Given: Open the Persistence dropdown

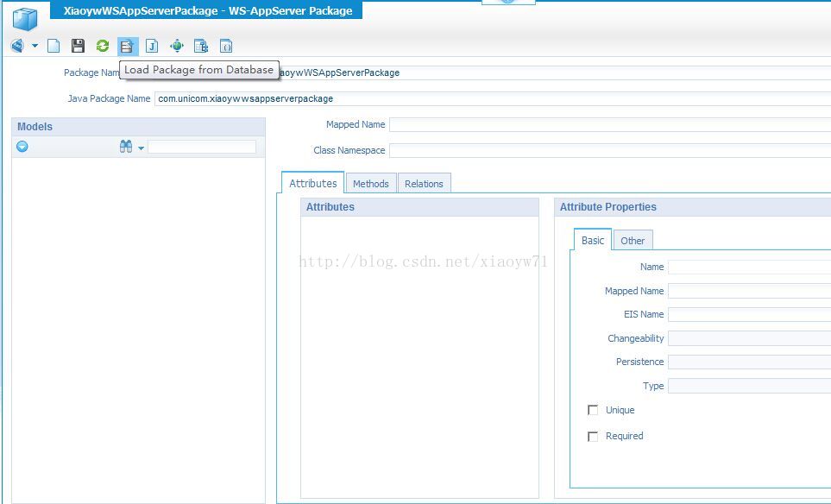Looking at the screenshot, I should [749, 362].
